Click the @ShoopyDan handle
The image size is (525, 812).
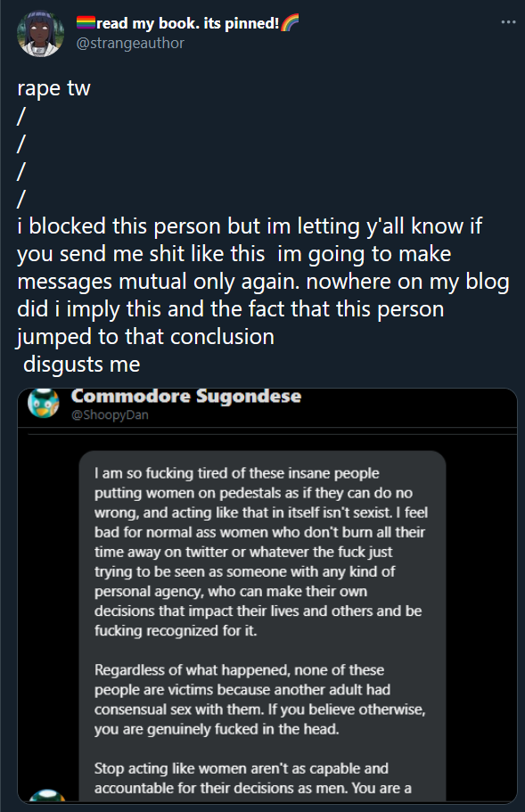[110, 414]
